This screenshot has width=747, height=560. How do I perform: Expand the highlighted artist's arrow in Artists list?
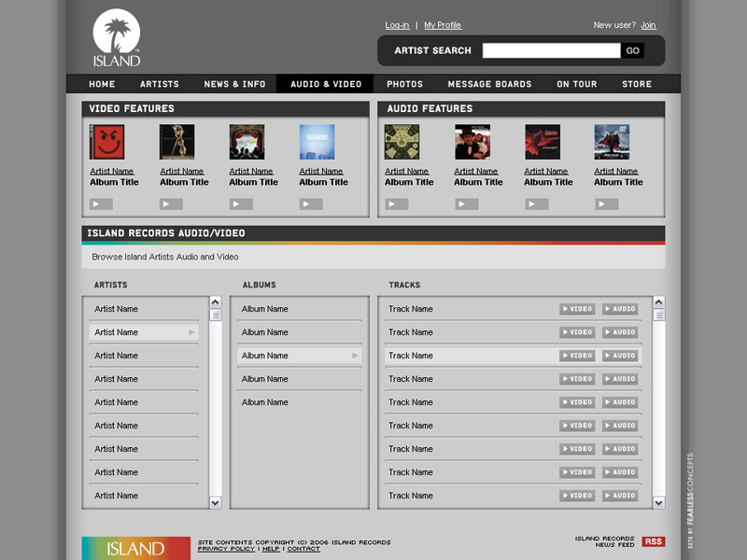coord(191,332)
